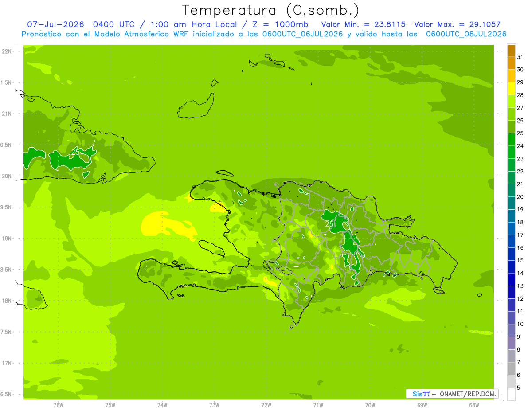Pick the green legend band between 24 and 25
The image size is (532, 411).
point(511,140)
